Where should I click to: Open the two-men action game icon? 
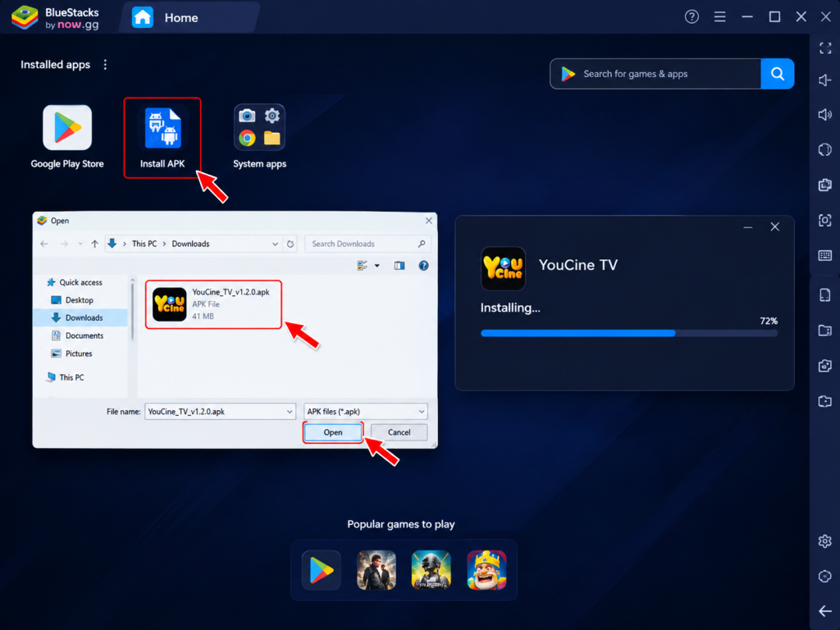tap(376, 570)
